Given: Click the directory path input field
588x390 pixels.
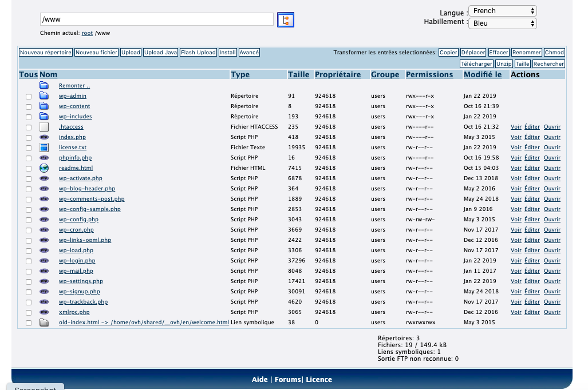Looking at the screenshot, I should (156, 19).
